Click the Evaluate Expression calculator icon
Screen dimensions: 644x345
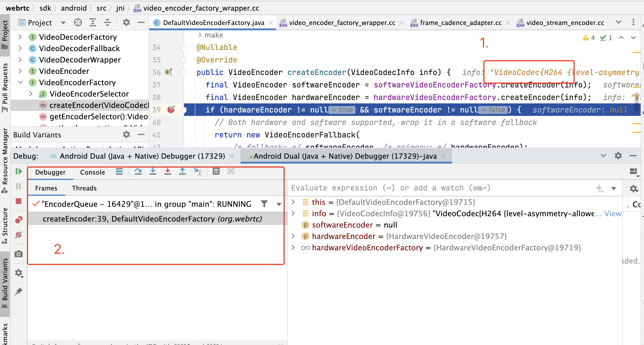coord(216,172)
